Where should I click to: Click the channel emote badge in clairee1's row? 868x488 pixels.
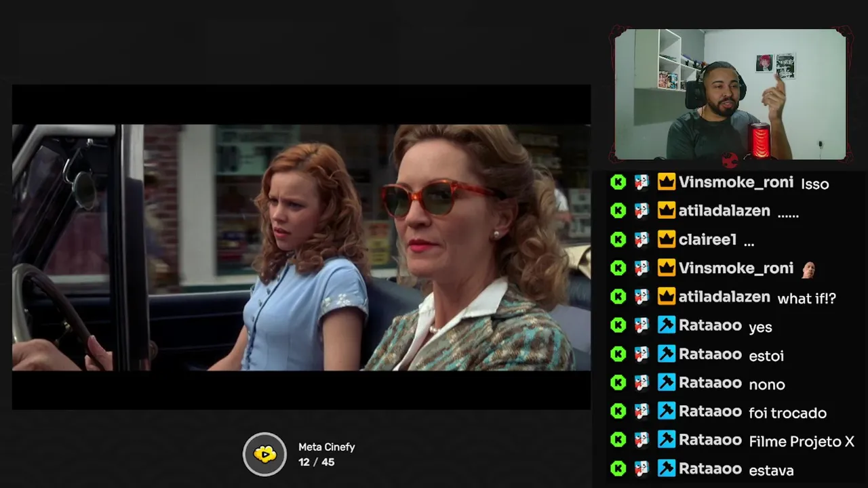tap(642, 239)
